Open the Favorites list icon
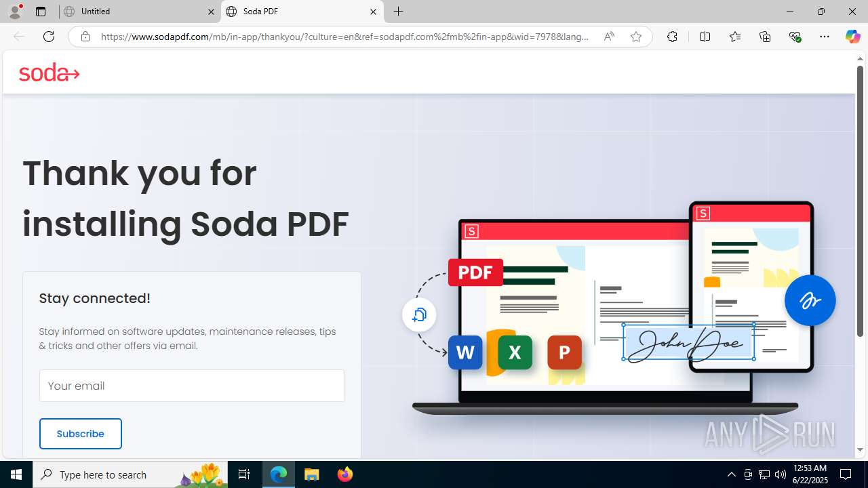The image size is (868, 488). coord(735,37)
